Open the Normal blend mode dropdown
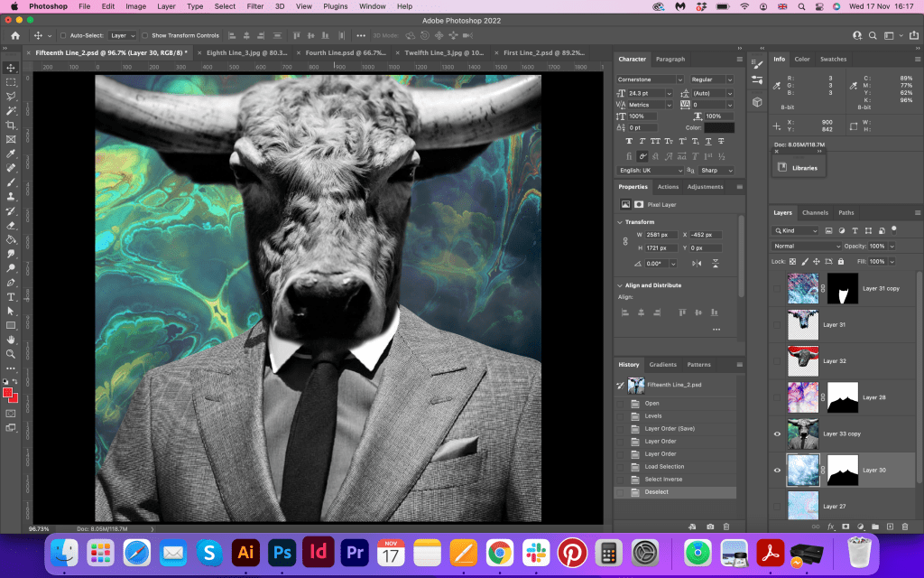 (x=807, y=246)
